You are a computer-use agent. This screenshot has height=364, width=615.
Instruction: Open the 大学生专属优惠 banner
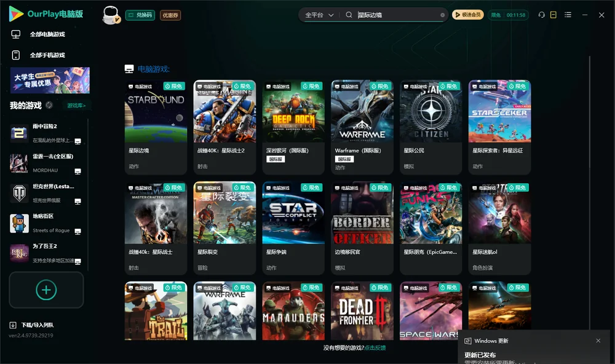pyautogui.click(x=50, y=80)
